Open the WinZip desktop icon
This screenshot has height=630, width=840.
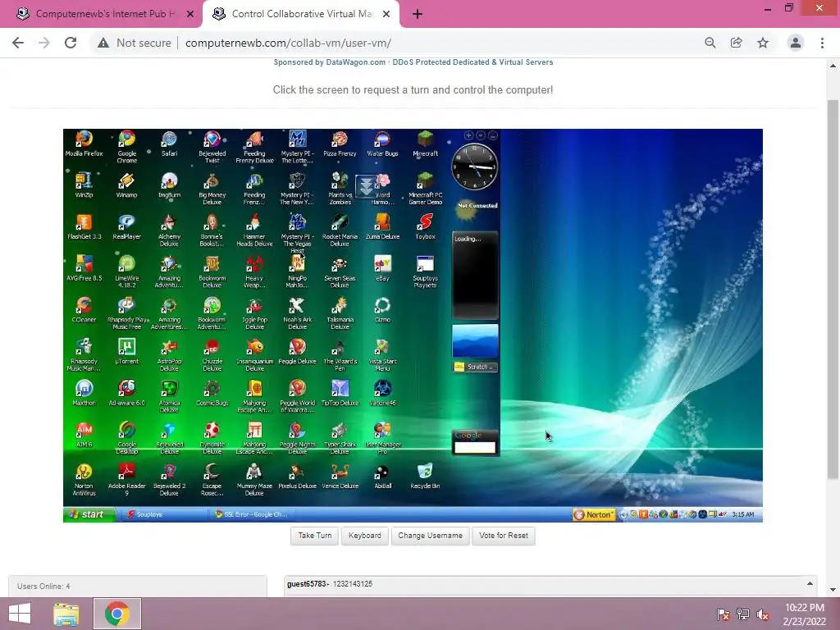click(84, 185)
